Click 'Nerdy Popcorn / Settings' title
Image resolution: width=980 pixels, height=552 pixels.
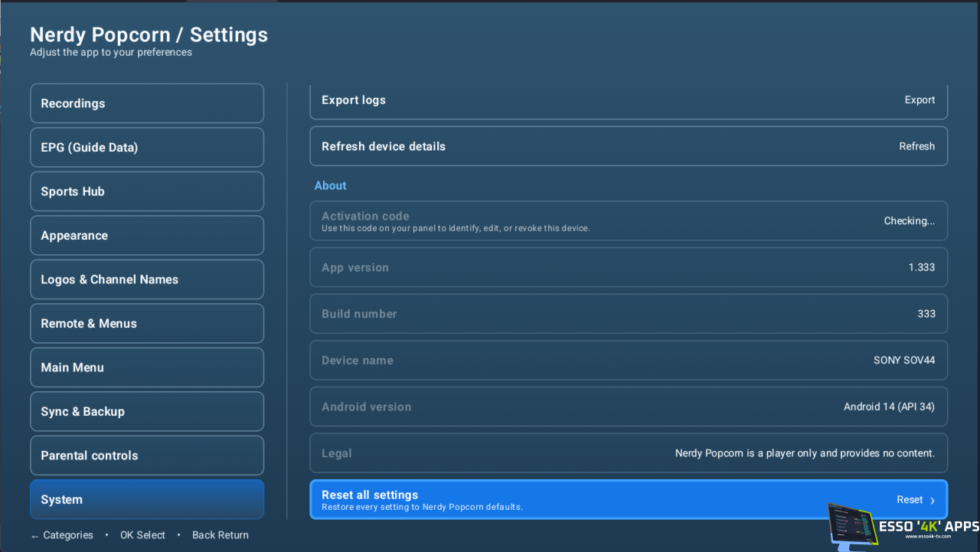149,34
